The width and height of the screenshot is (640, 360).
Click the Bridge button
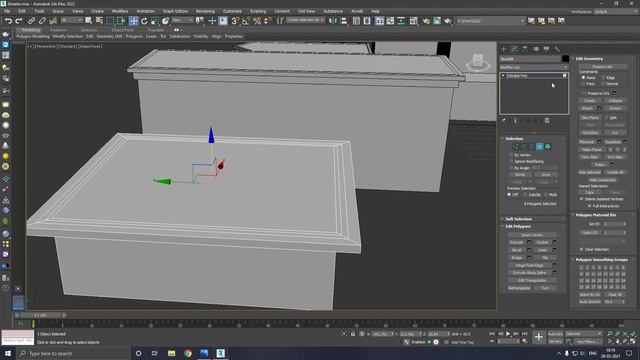click(517, 258)
